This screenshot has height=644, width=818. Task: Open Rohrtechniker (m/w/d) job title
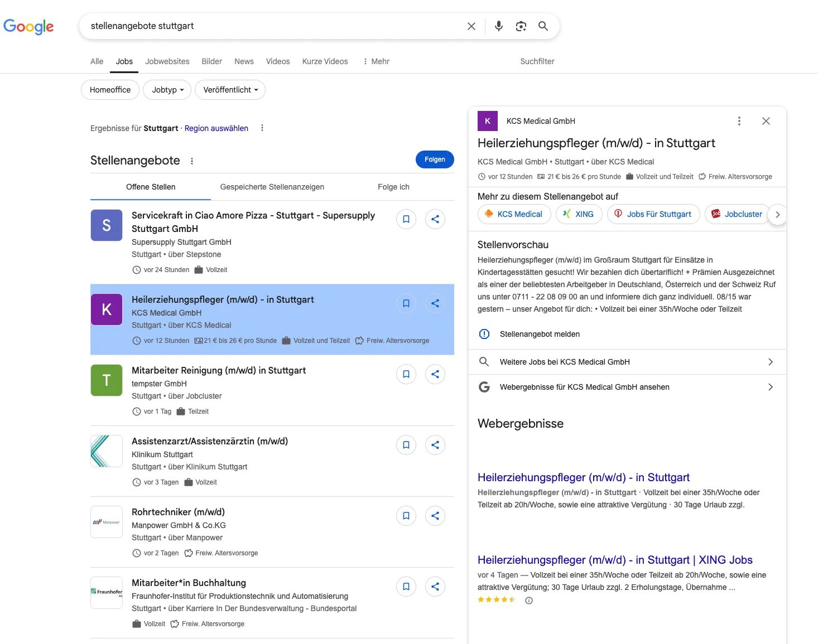pyautogui.click(x=178, y=512)
